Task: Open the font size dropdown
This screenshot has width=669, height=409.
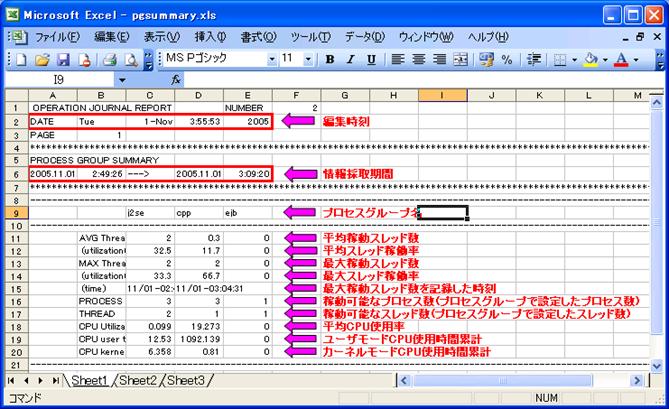Action: point(308,60)
